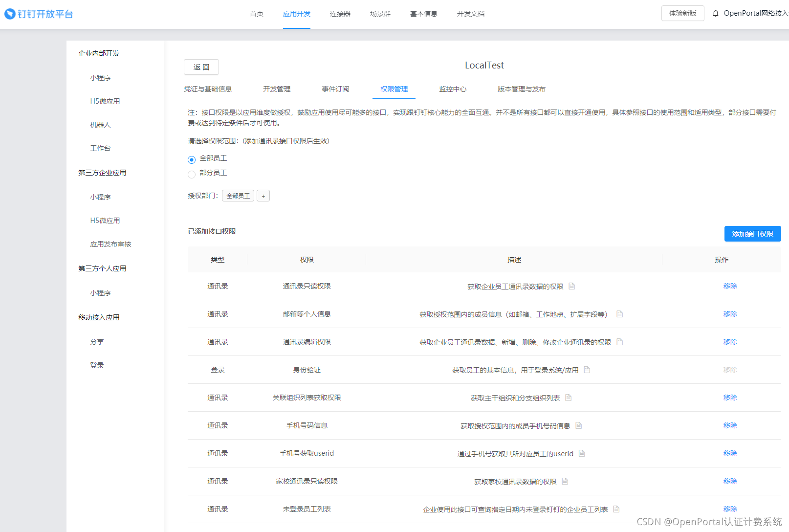Viewport: 789px width, 532px height.
Task: Open 分享 under 移动接入应用
Action: pyautogui.click(x=97, y=342)
